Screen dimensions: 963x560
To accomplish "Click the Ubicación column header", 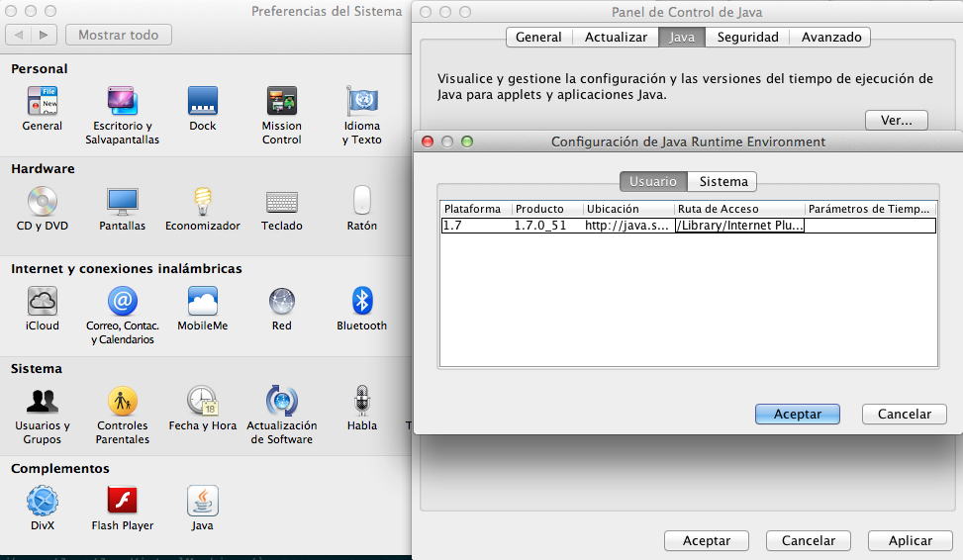I will (628, 209).
